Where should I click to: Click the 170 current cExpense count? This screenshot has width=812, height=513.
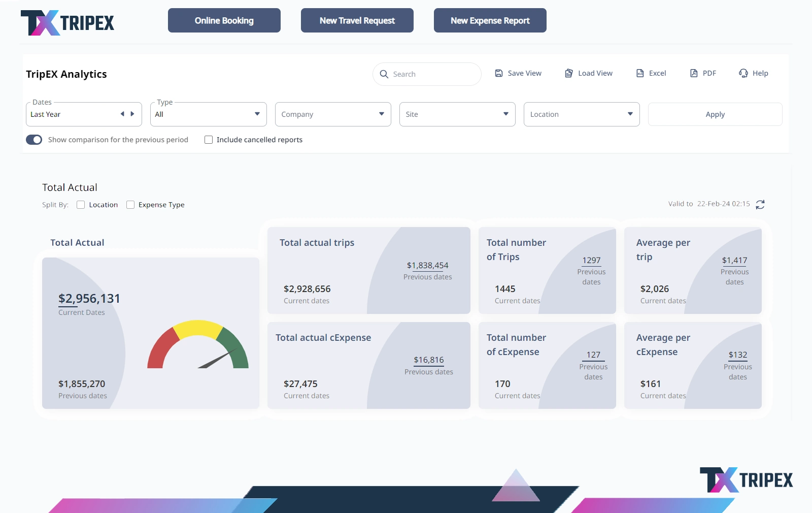(502, 384)
